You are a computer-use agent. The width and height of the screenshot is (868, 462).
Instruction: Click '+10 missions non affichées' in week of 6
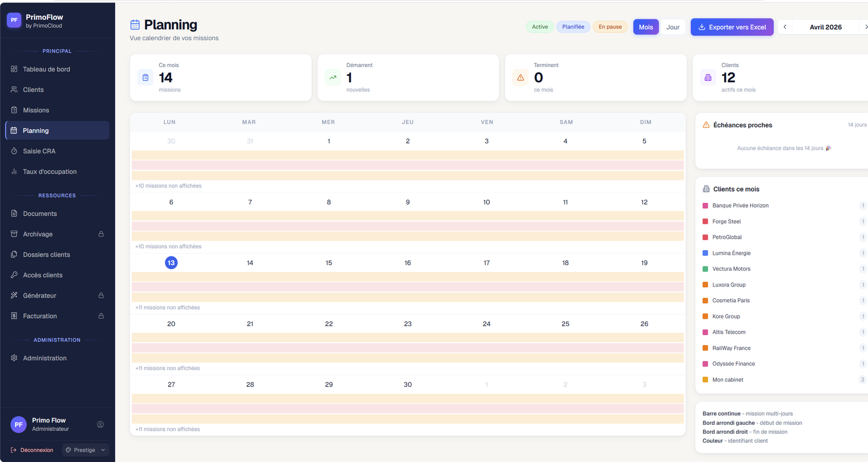click(168, 246)
